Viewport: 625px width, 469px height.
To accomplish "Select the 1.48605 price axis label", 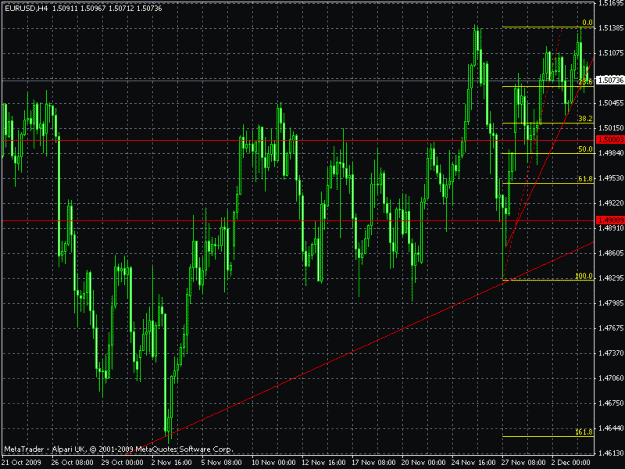I will [x=611, y=253].
